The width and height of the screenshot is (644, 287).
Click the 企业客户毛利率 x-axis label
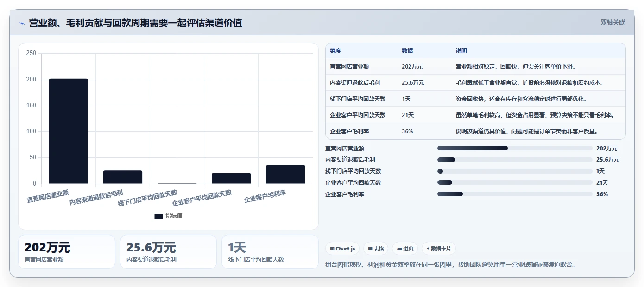[265, 196]
